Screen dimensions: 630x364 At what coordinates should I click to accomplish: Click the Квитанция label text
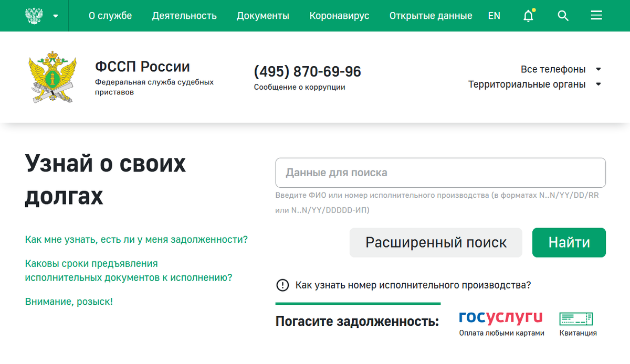[x=578, y=333]
